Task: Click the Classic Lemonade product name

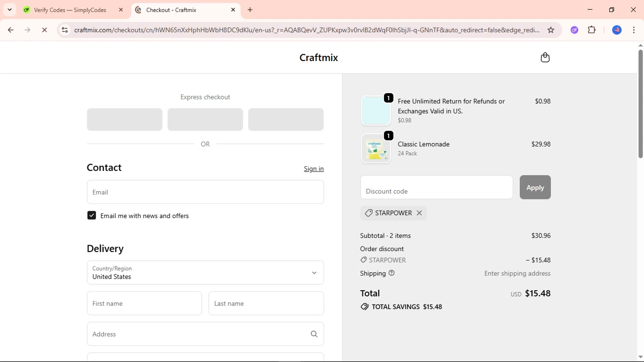Action: coord(424,144)
